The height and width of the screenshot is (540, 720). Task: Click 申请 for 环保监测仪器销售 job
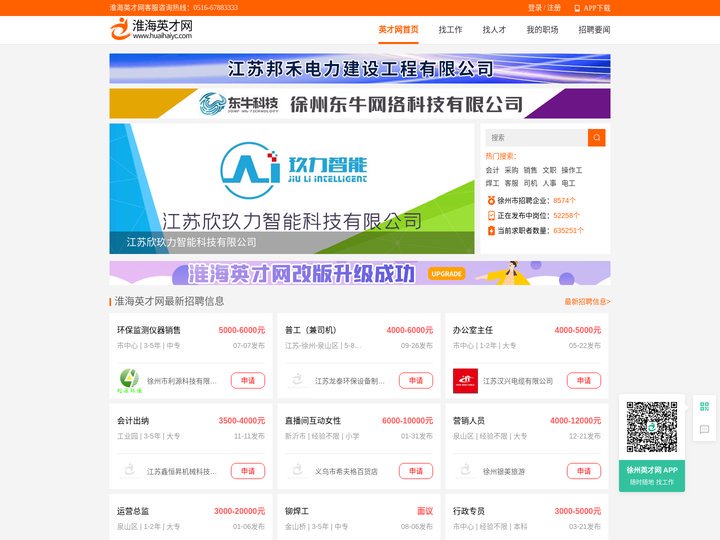(248, 381)
